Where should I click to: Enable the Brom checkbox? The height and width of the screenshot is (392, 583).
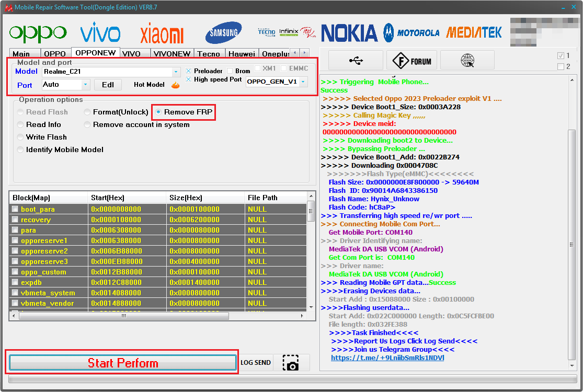[x=230, y=71]
